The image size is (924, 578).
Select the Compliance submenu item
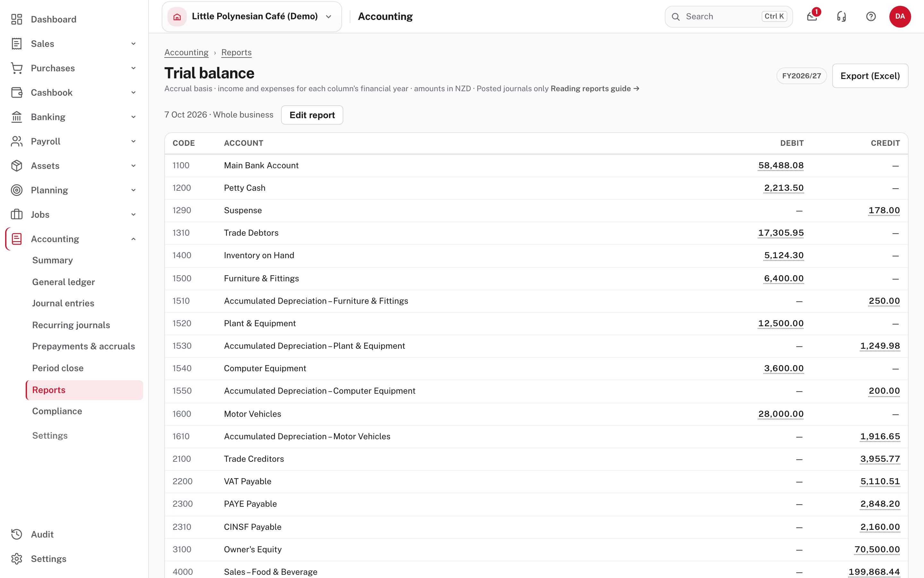(57, 411)
